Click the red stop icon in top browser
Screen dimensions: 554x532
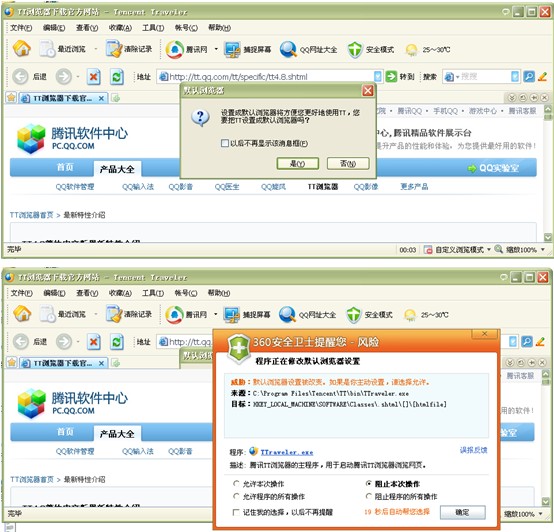click(94, 77)
